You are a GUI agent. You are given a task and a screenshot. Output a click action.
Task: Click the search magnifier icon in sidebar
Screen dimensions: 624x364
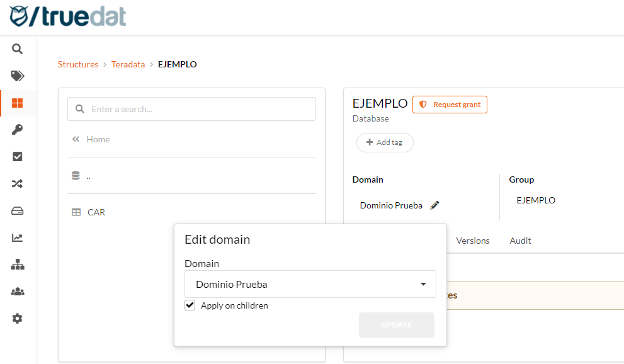tap(18, 49)
